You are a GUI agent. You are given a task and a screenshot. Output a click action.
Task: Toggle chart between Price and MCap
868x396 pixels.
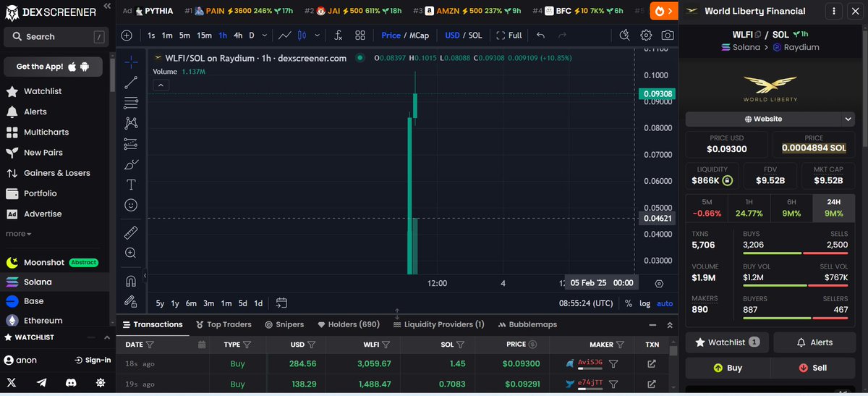click(x=405, y=35)
